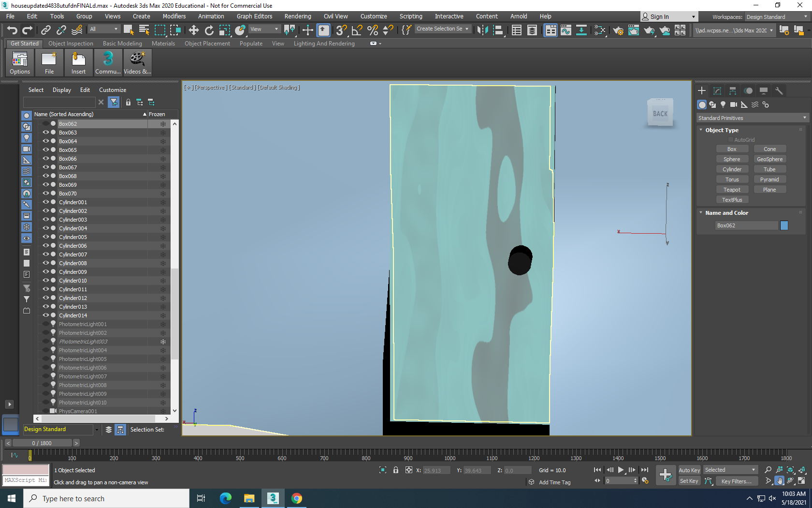Toggle Selection Lock padlock in status bar
The height and width of the screenshot is (508, 812).
click(396, 470)
